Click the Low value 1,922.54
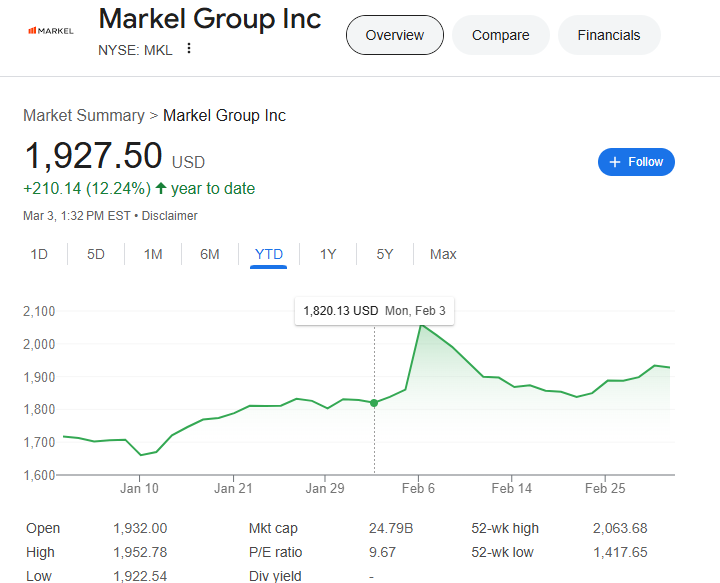720x583 pixels. coord(140,576)
